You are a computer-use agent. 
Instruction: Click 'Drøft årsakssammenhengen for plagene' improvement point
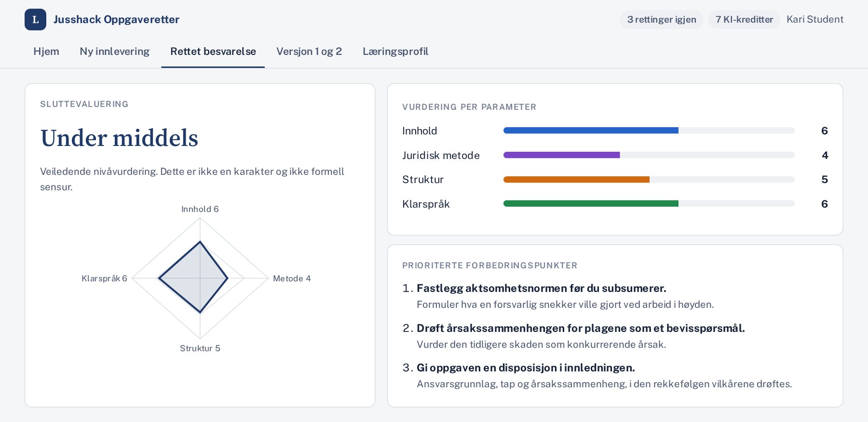[x=581, y=328]
